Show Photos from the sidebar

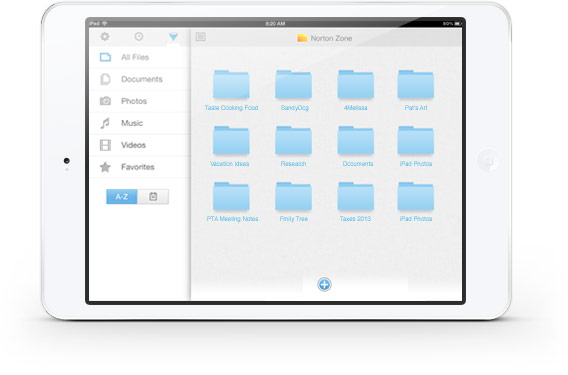(x=140, y=101)
